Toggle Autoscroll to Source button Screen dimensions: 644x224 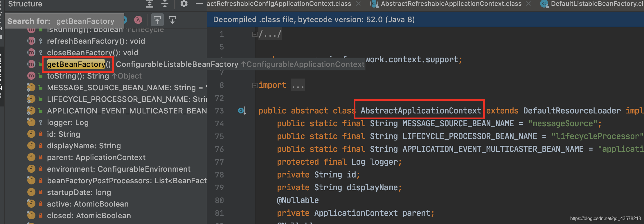pos(157,20)
